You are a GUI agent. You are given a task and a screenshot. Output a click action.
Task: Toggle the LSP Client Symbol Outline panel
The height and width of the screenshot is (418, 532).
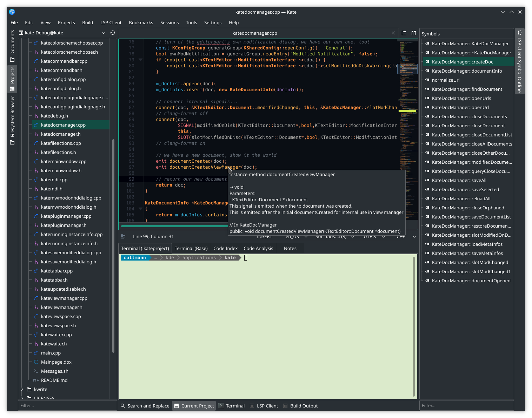(x=520, y=61)
